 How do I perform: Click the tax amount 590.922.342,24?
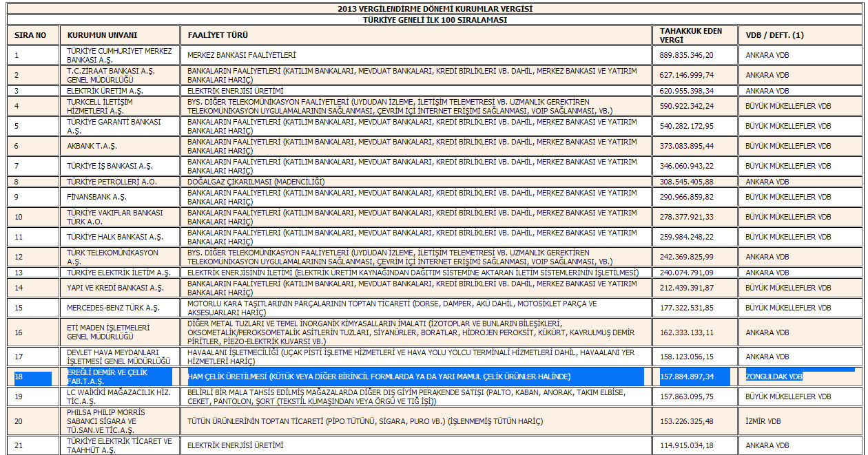point(686,106)
